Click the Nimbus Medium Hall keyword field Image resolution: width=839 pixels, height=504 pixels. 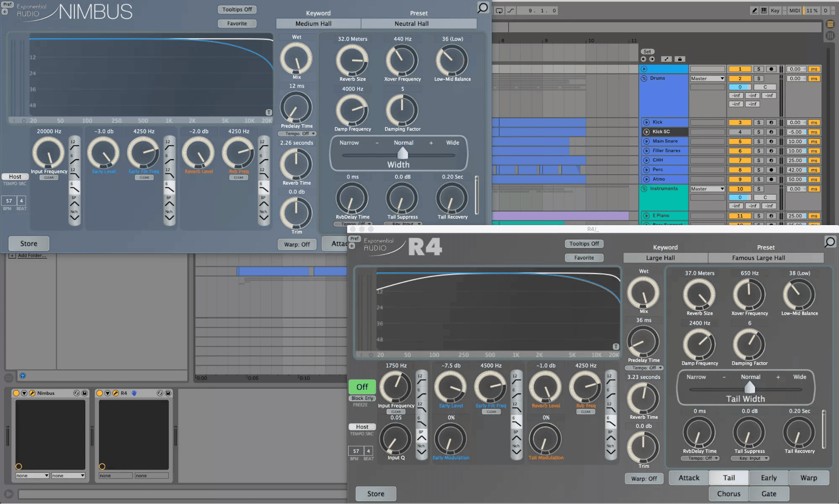pyautogui.click(x=318, y=24)
